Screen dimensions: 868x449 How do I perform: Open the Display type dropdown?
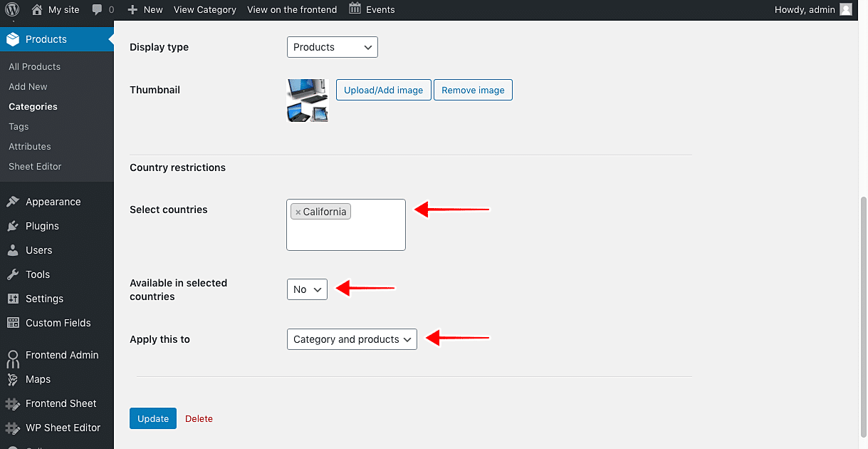[333, 47]
